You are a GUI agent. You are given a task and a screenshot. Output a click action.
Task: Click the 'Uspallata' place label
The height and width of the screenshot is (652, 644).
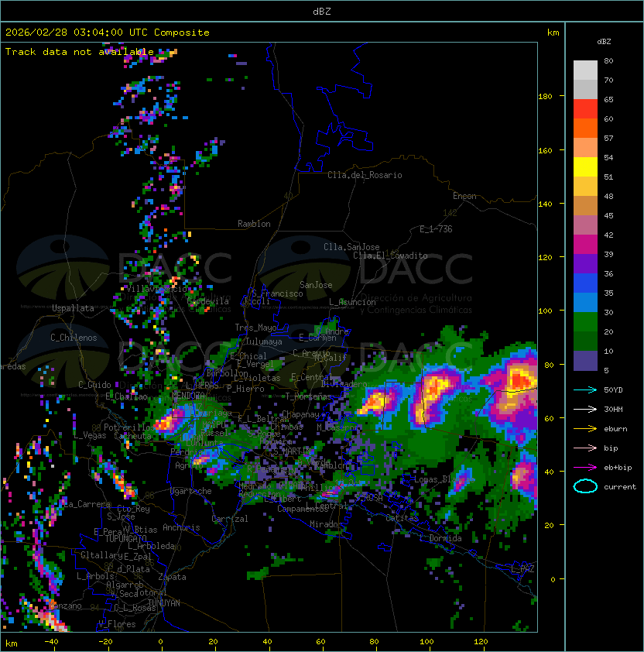tap(73, 308)
